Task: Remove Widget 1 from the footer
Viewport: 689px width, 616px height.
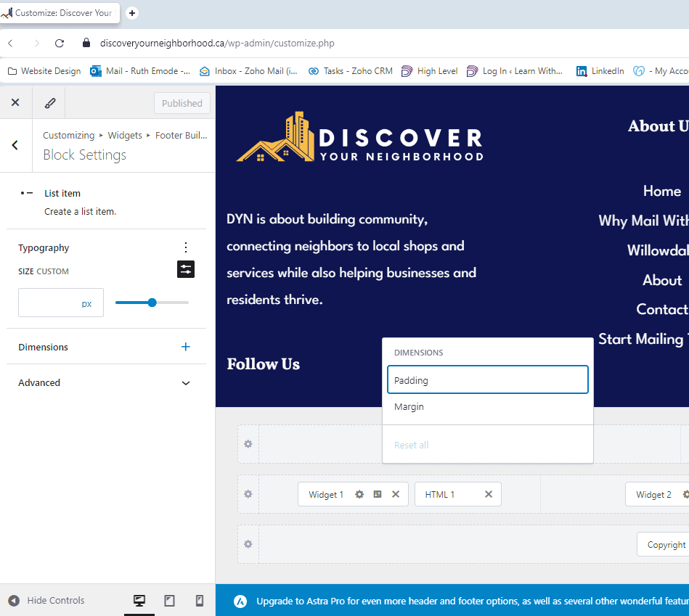Action: [396, 494]
